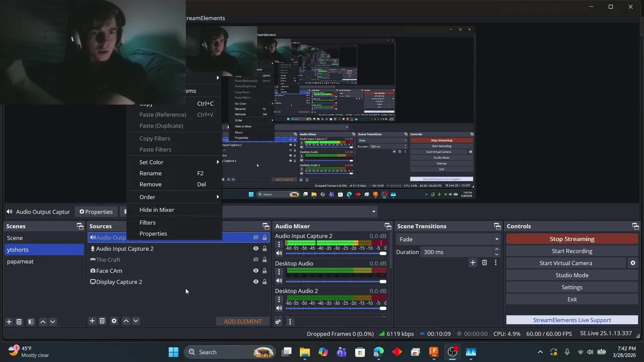Image resolution: width=644 pixels, height=362 pixels.
Task: Mute Audio Input Capture 2 speaker
Action: click(x=279, y=253)
